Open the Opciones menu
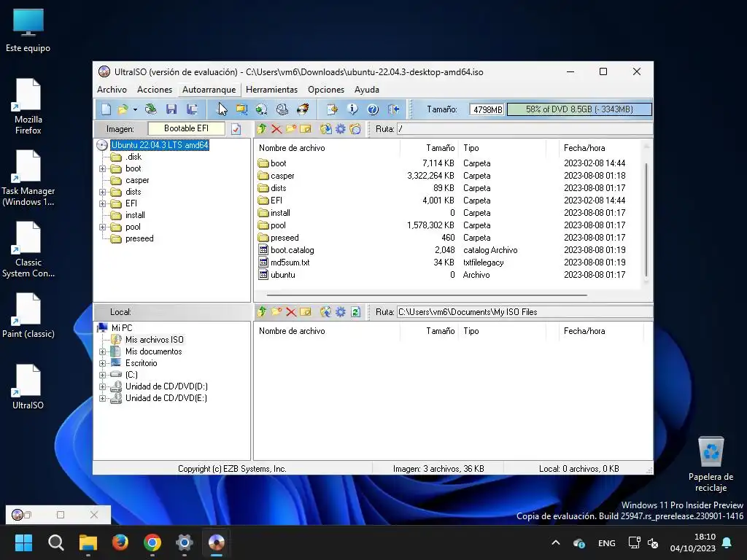This screenshot has width=747, height=560. coord(326,90)
